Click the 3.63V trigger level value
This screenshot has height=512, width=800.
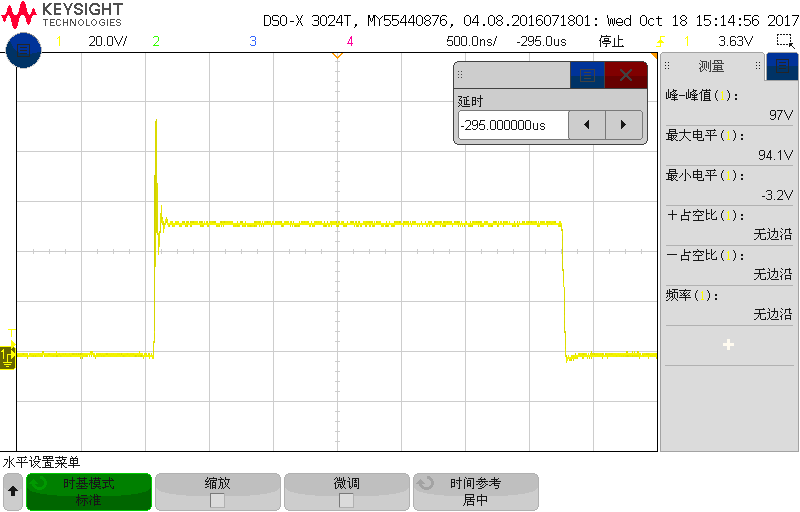735,41
